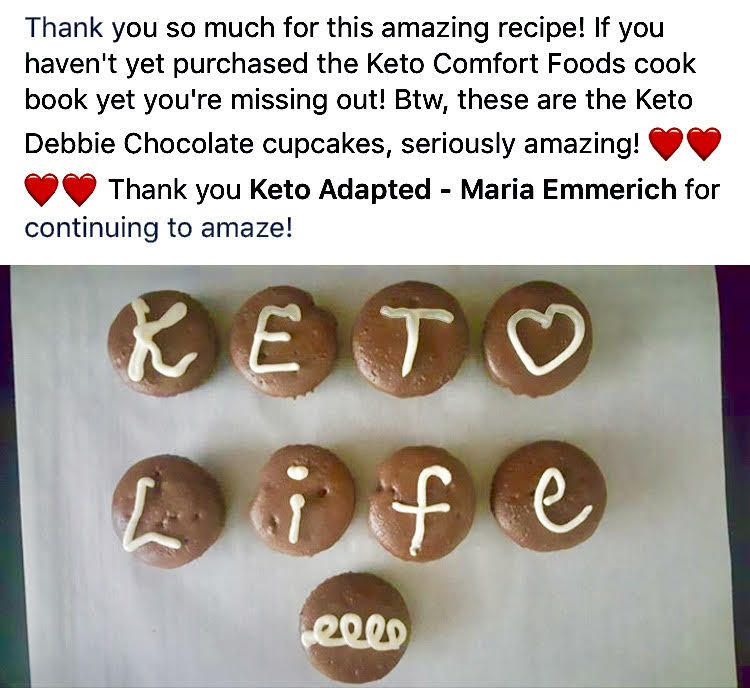Open the cupcake photo attached to the post
The image size is (750, 688).
click(x=375, y=477)
